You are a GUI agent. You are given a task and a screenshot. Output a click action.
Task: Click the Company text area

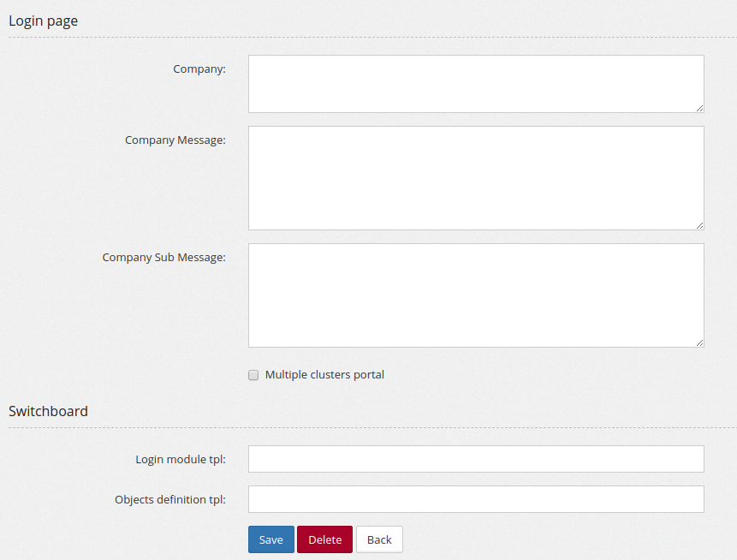pos(476,84)
